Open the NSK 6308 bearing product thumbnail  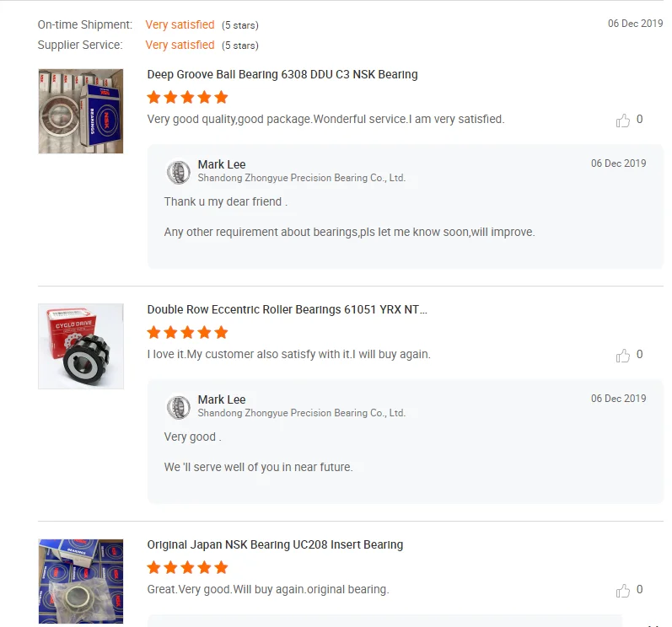pyautogui.click(x=81, y=111)
